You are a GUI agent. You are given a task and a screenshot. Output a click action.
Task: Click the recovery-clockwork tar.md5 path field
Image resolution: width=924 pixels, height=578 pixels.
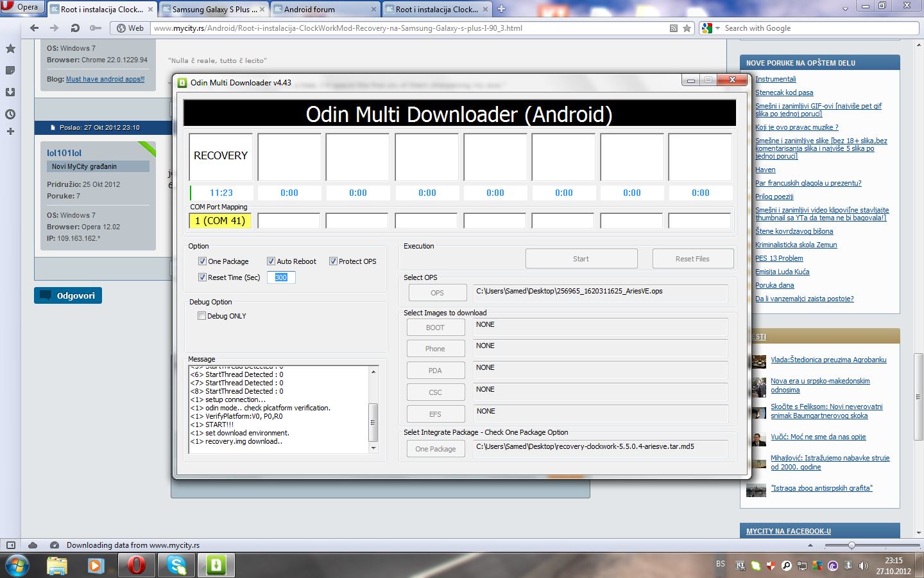pyautogui.click(x=600, y=448)
